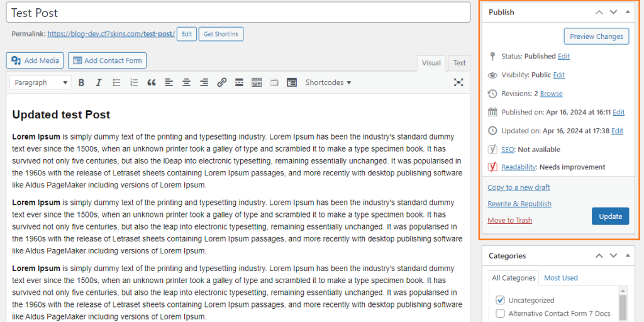
Task: Click the Move to Trash link
Action: 509,220
